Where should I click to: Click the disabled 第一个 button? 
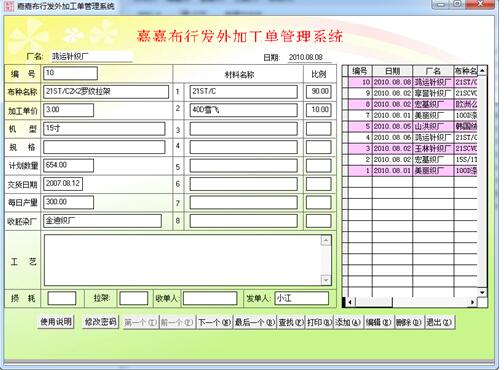coord(141,322)
